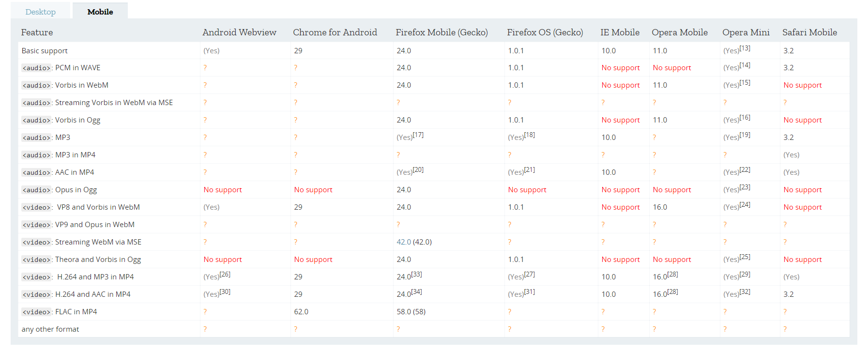Switch to the Desktop tab
This screenshot has height=353, width=868.
pos(41,12)
